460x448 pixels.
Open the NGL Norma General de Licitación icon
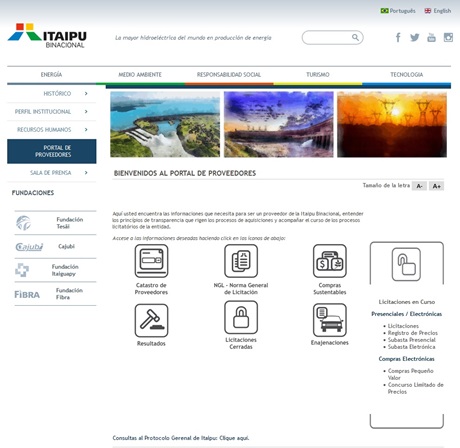point(241,261)
